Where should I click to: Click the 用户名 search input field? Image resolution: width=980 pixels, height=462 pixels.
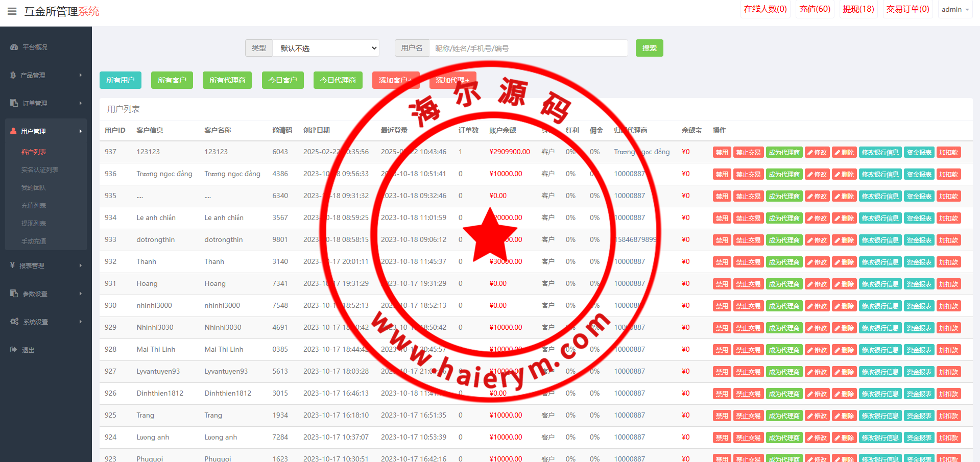point(528,48)
